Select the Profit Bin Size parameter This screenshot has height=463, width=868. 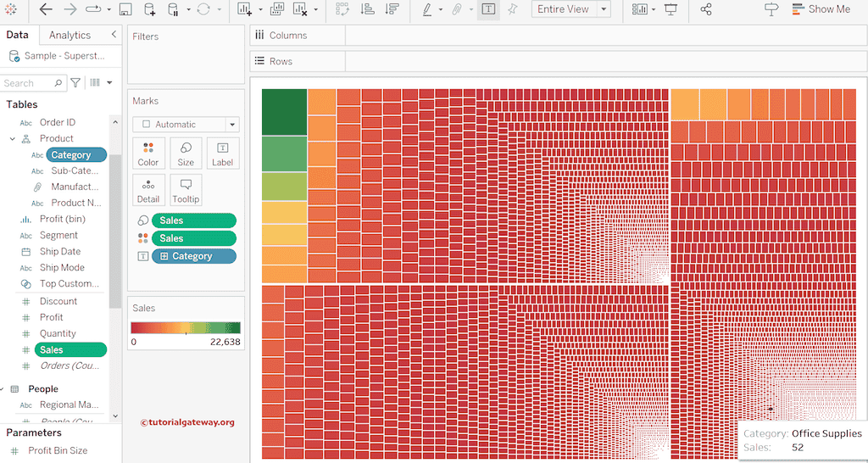pyautogui.click(x=58, y=451)
